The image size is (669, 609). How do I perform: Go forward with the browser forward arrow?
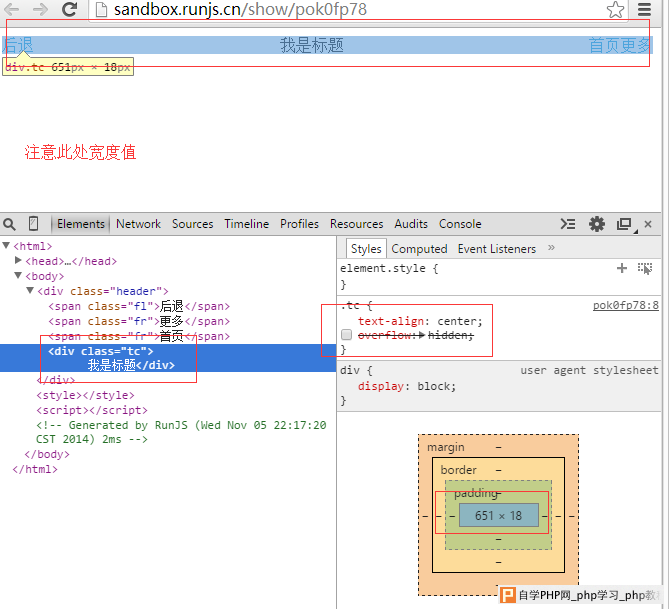pyautogui.click(x=40, y=9)
